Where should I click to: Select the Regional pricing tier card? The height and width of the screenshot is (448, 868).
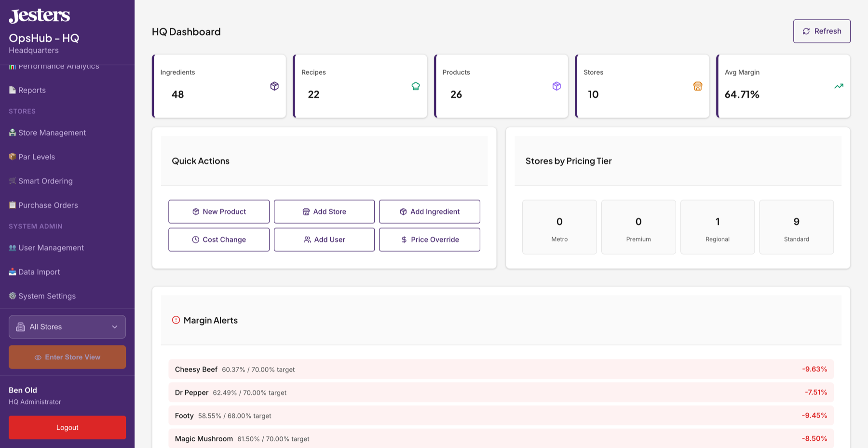coord(717,227)
